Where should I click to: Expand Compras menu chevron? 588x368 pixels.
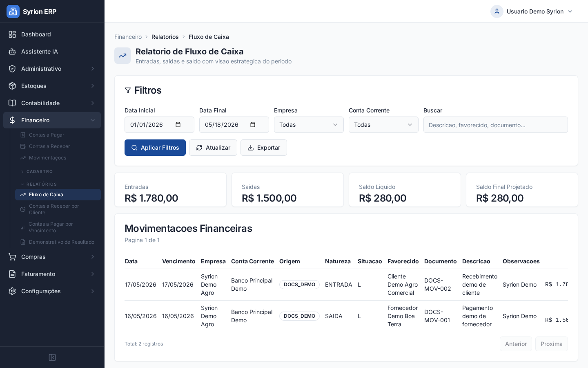click(x=93, y=257)
